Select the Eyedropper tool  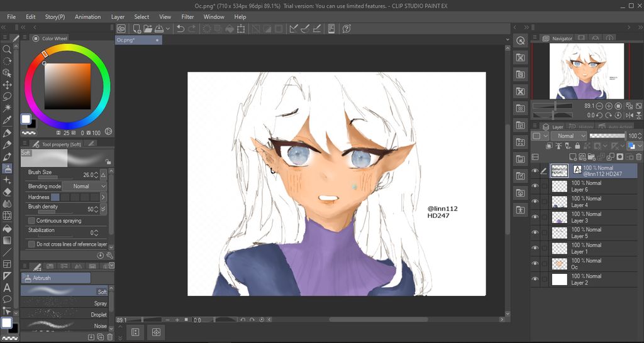click(x=7, y=120)
